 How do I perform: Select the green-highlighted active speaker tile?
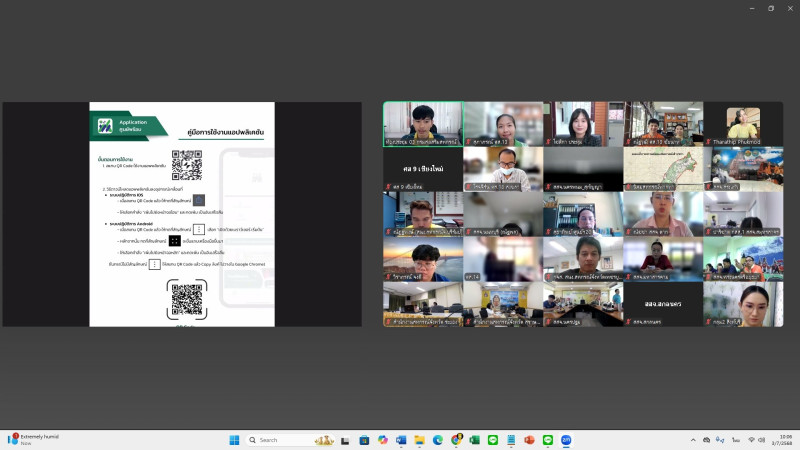[x=423, y=124]
